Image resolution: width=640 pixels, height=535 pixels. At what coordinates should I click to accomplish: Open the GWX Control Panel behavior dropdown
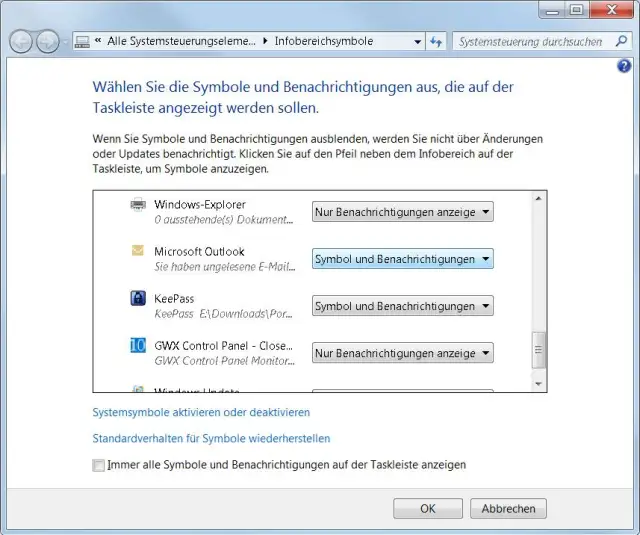pyautogui.click(x=402, y=353)
